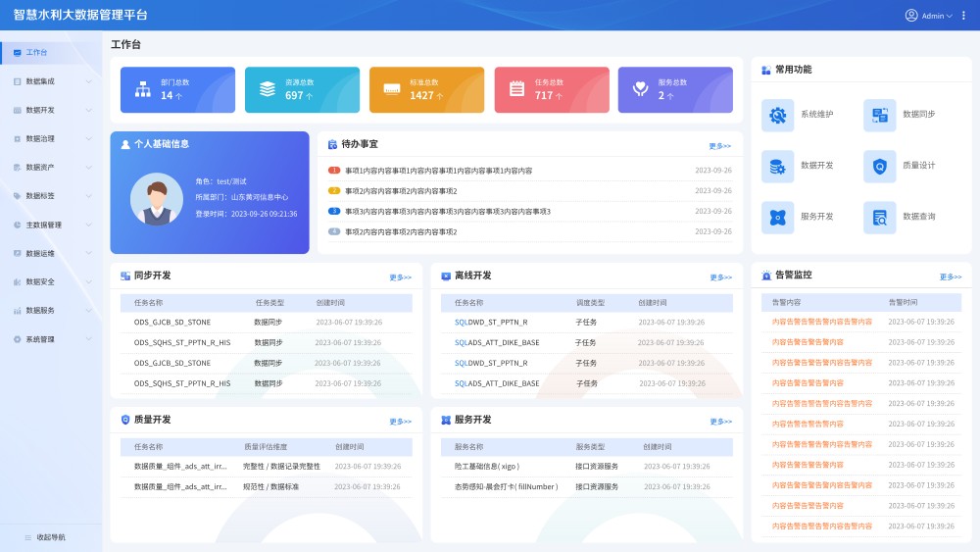Open 更多 link in 告警监控
Screen dimensions: 980x552
pos(950,276)
